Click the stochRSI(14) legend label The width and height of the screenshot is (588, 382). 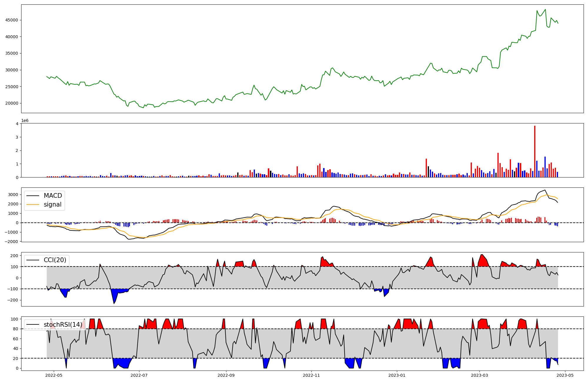(x=63, y=325)
